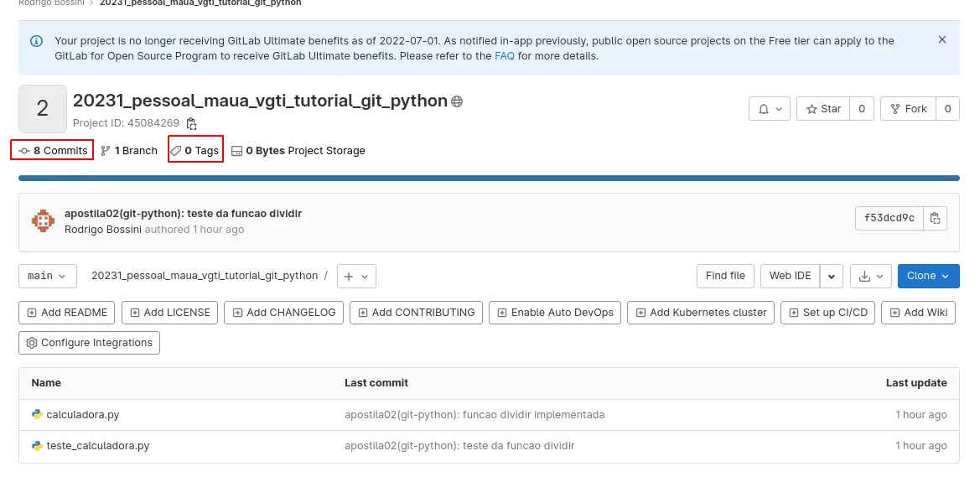Screen dimensions: 980x482
Task: Open latest commit 'teste da funcao dividir'
Action: click(183, 213)
